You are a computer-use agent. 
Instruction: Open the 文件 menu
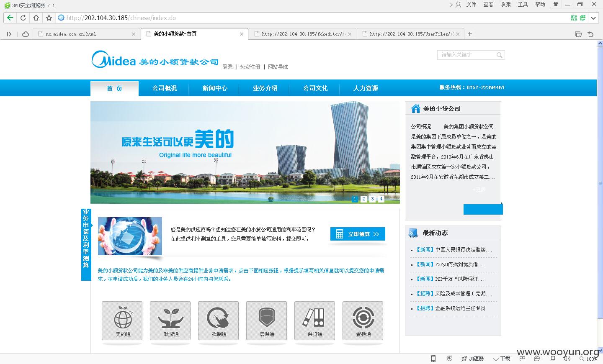[x=471, y=5]
